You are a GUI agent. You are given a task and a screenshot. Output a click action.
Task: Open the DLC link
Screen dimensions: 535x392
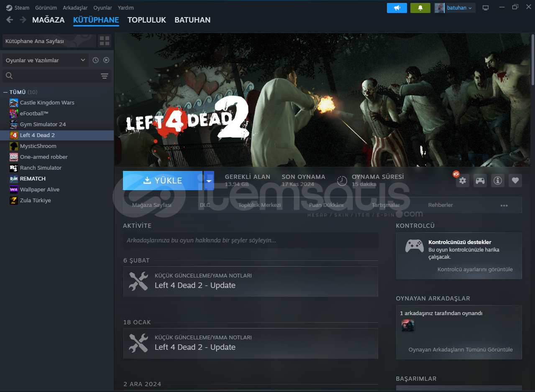(205, 205)
